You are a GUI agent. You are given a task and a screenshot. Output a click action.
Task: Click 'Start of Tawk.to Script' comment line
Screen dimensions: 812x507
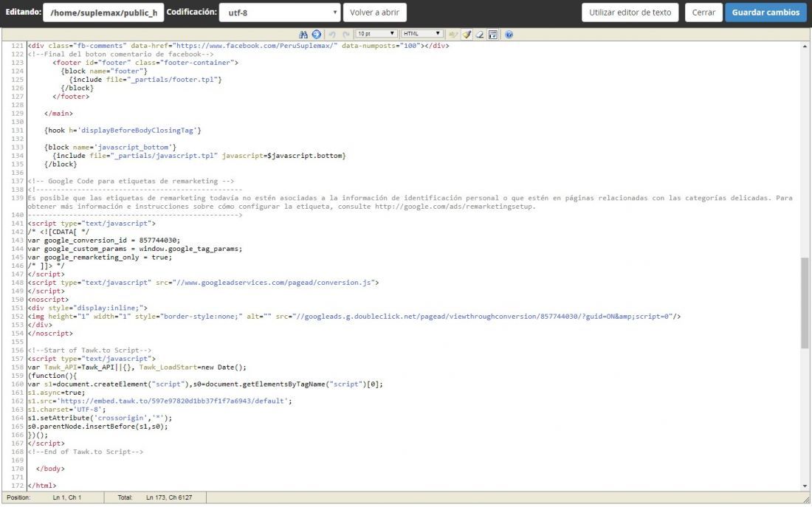click(x=89, y=351)
